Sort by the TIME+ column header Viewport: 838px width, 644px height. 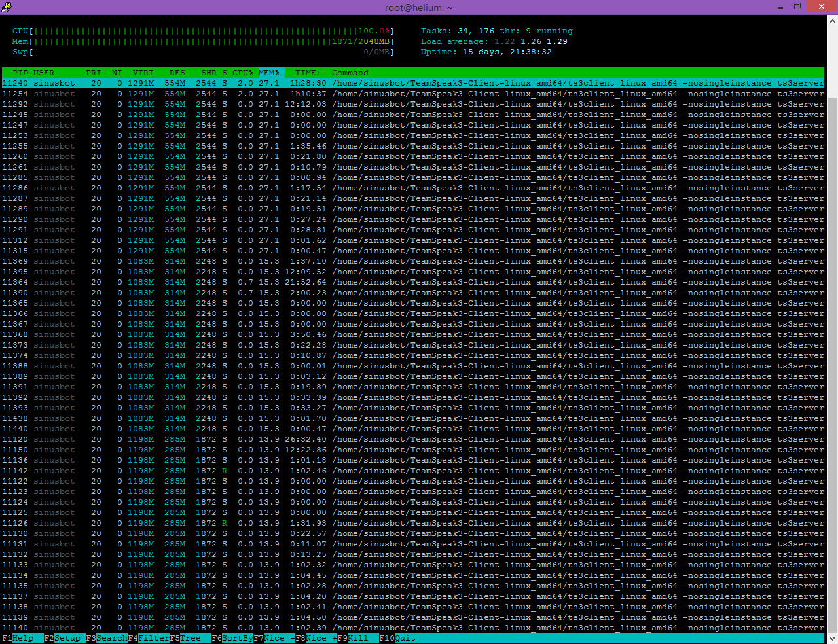[308, 73]
